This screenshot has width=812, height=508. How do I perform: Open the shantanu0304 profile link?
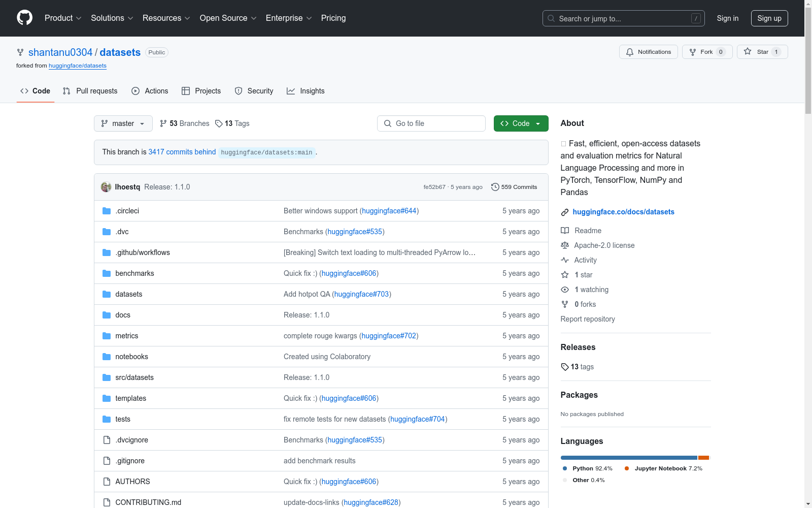click(x=60, y=52)
